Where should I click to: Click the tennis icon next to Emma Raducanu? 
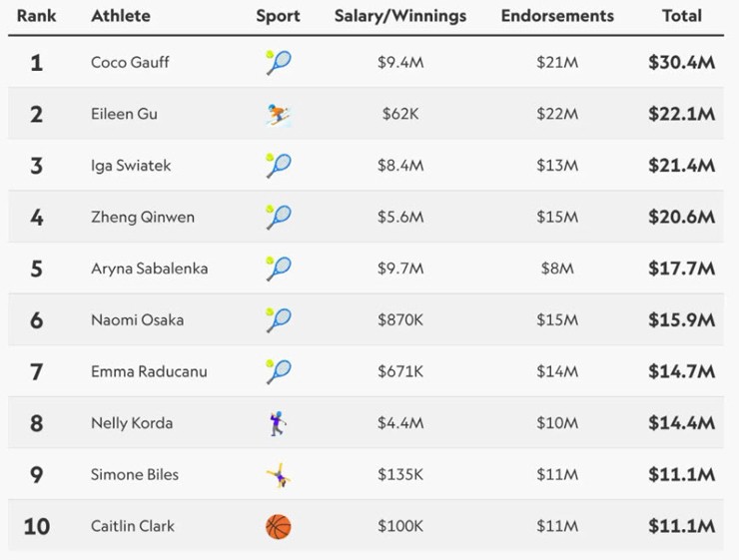pos(278,371)
